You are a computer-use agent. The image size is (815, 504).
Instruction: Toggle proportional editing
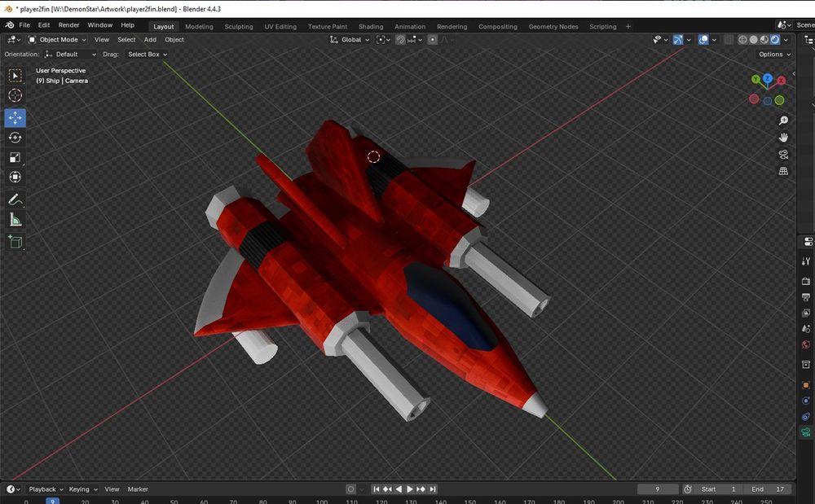tap(432, 39)
